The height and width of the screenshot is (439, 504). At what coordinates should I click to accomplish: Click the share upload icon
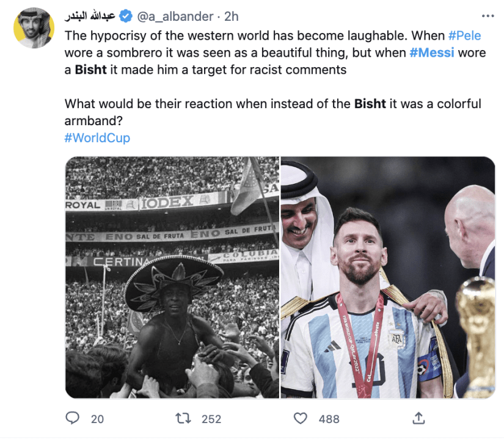(418, 419)
